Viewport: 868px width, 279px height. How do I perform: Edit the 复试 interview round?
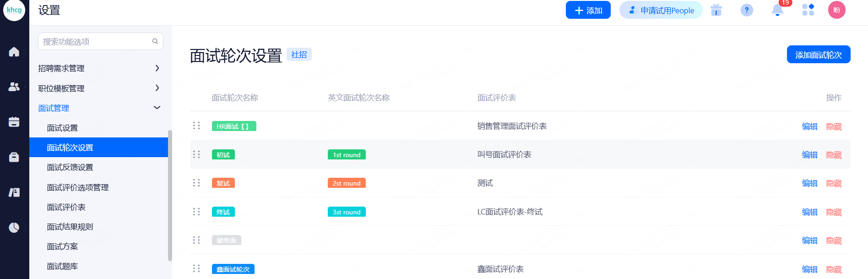click(x=809, y=183)
